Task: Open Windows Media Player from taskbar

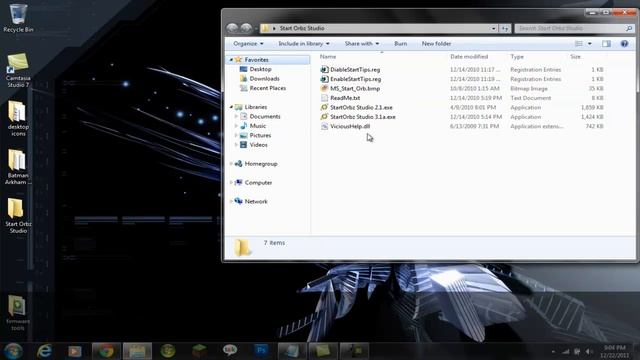Action: click(75, 351)
